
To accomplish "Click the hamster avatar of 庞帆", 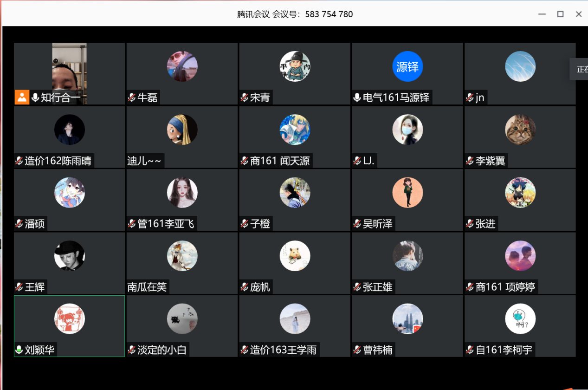I will [x=295, y=256].
